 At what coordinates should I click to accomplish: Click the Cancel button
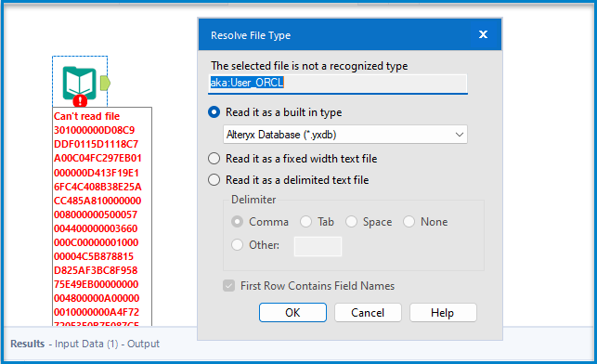click(x=368, y=313)
